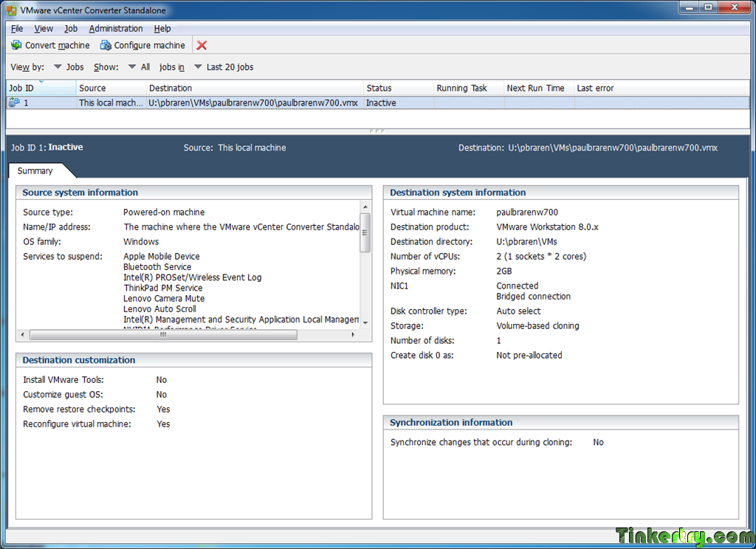This screenshot has width=756, height=549.
Task: Click the source info scroll up arrow
Action: 365,207
